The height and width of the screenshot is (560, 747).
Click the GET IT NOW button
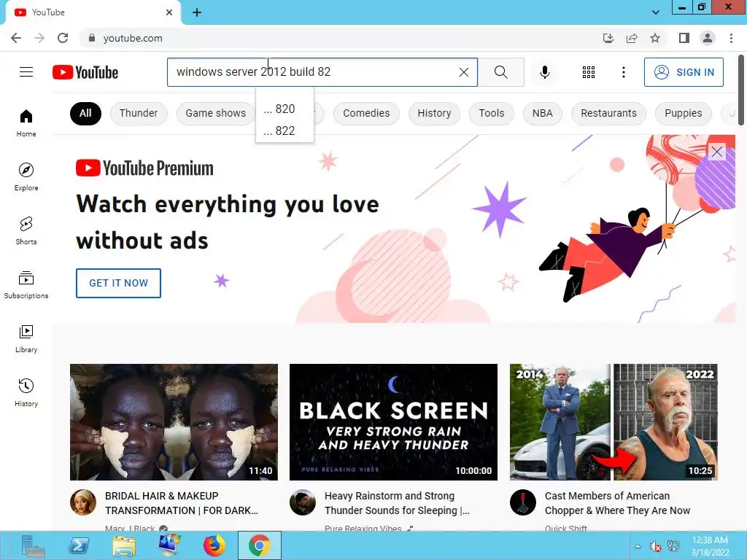(x=118, y=283)
